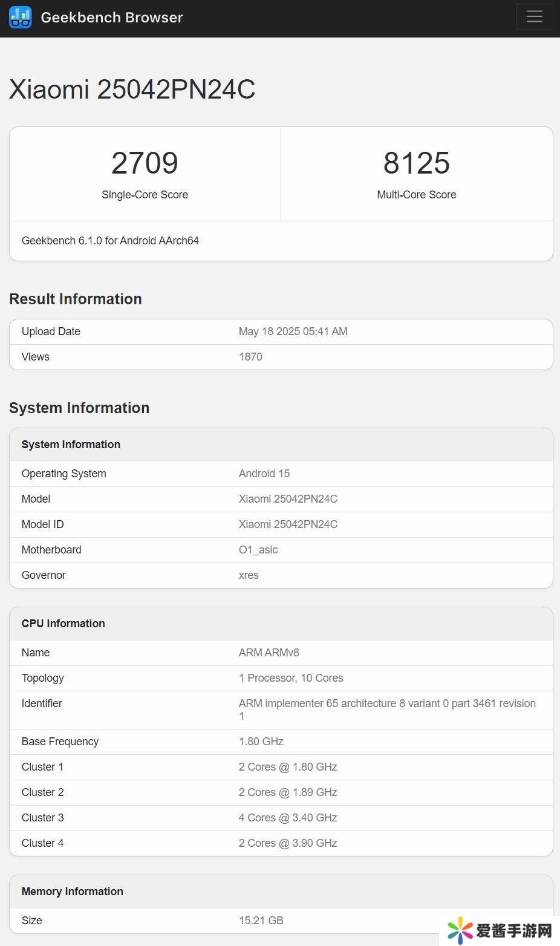
Task: Open the hamburger navigation menu
Action: (x=534, y=17)
